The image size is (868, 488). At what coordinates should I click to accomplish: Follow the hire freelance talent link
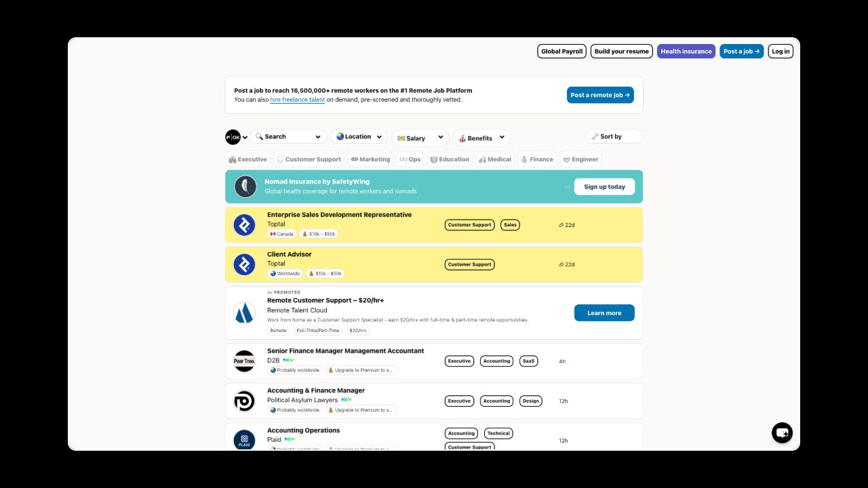click(298, 100)
